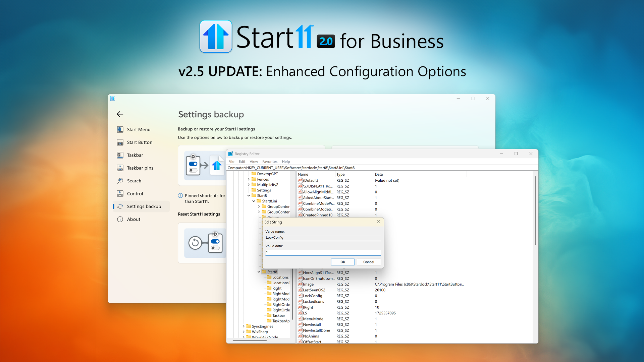Image resolution: width=644 pixels, height=362 pixels.
Task: Click the Value data field in Edit String
Action: [323, 252]
